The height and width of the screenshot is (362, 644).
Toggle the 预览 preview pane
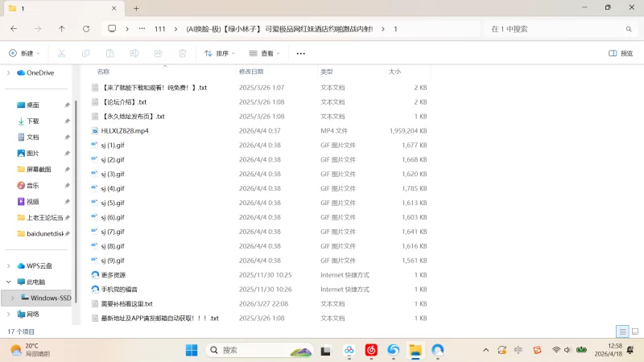click(620, 53)
